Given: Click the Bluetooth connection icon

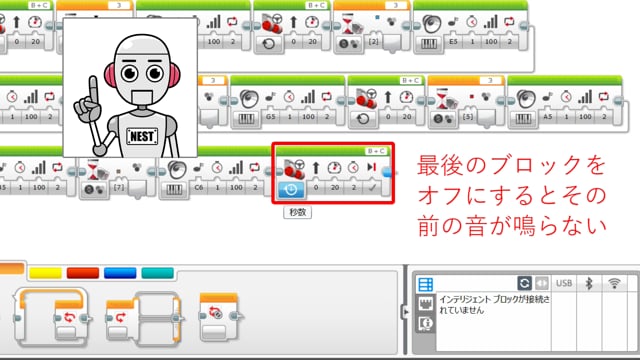Looking at the screenshot, I should click(x=589, y=283).
